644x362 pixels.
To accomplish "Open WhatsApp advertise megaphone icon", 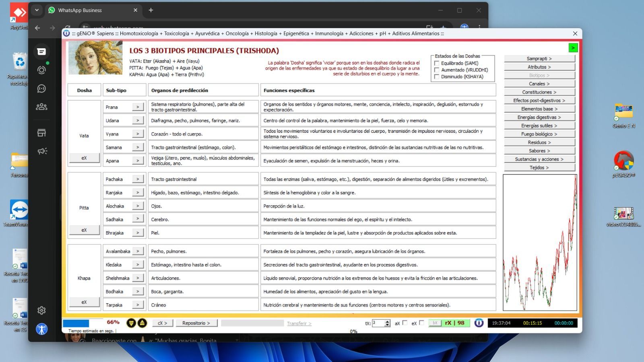I will pyautogui.click(x=41, y=151).
